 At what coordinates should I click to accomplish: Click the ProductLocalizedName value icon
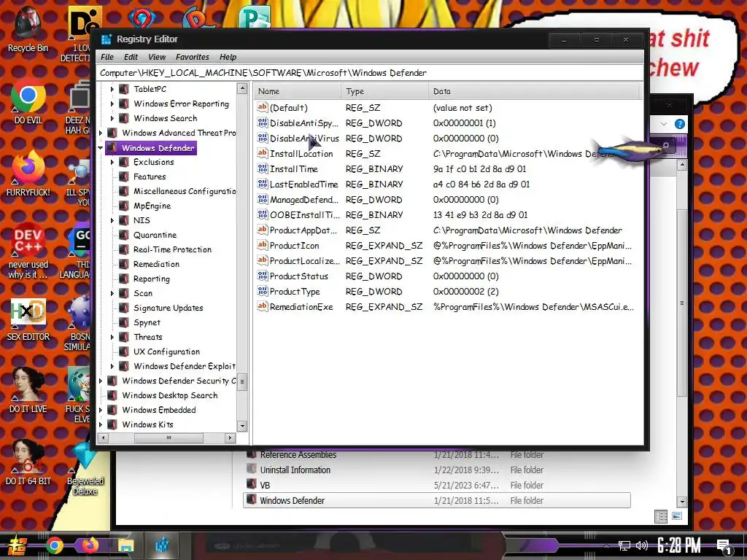click(263, 260)
